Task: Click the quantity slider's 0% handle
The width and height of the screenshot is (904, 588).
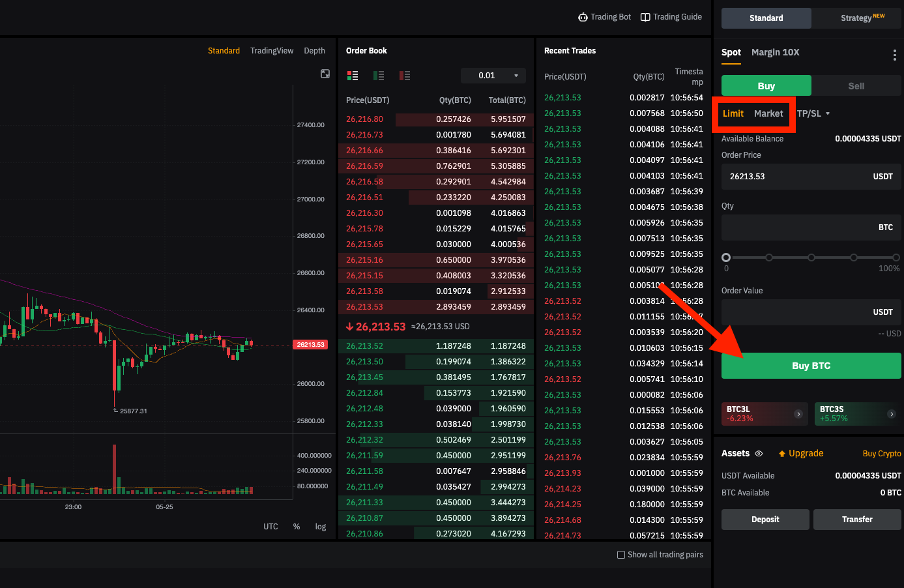Action: click(726, 257)
